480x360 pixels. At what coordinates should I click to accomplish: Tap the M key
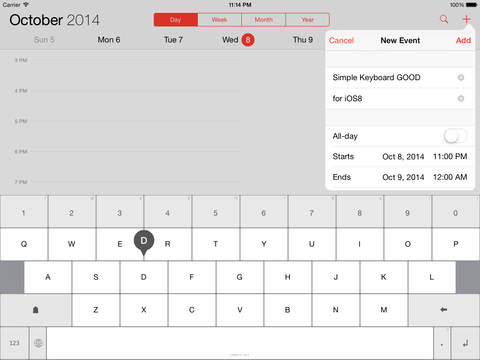point(384,310)
